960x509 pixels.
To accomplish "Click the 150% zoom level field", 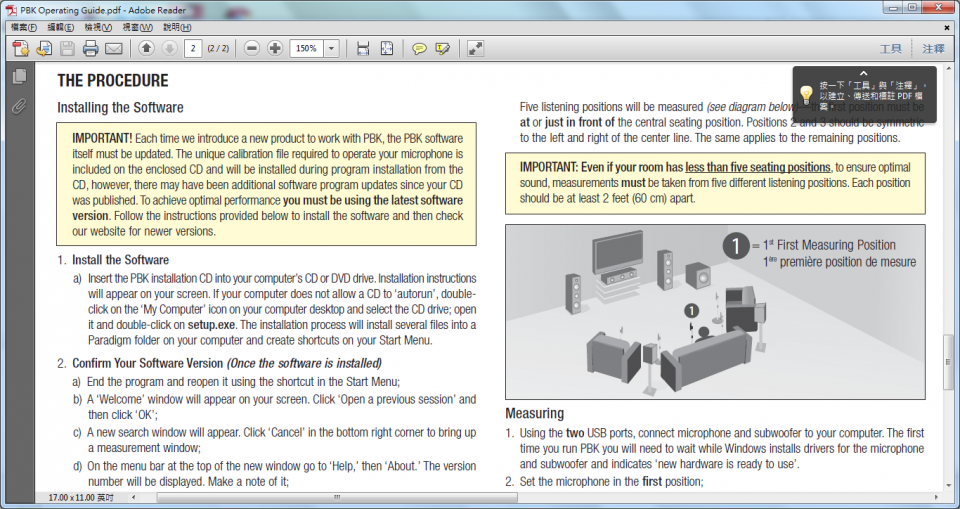I will pyautogui.click(x=307, y=48).
